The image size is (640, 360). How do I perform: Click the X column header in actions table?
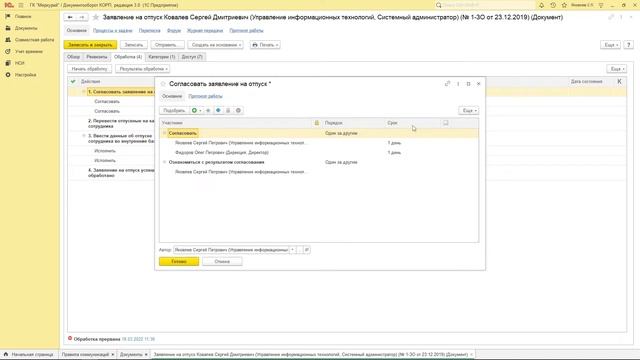619,82
